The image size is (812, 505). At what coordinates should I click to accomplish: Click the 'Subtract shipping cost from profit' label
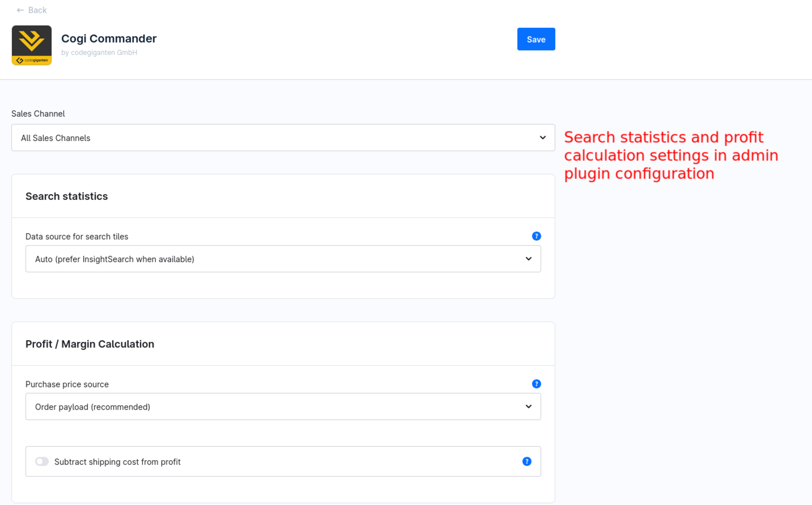coord(117,462)
